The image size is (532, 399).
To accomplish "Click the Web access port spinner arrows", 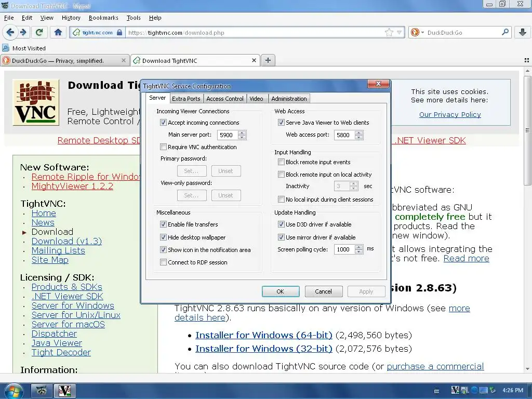I will click(358, 135).
